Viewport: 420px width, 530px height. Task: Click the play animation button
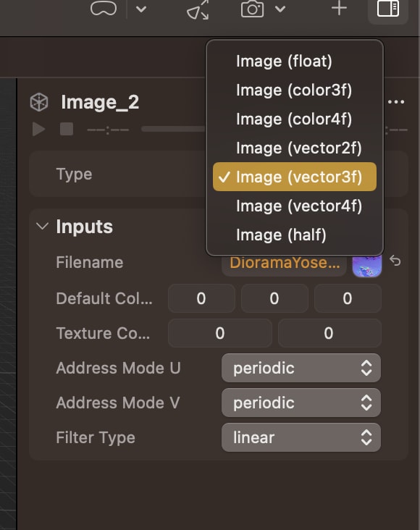[x=38, y=129]
